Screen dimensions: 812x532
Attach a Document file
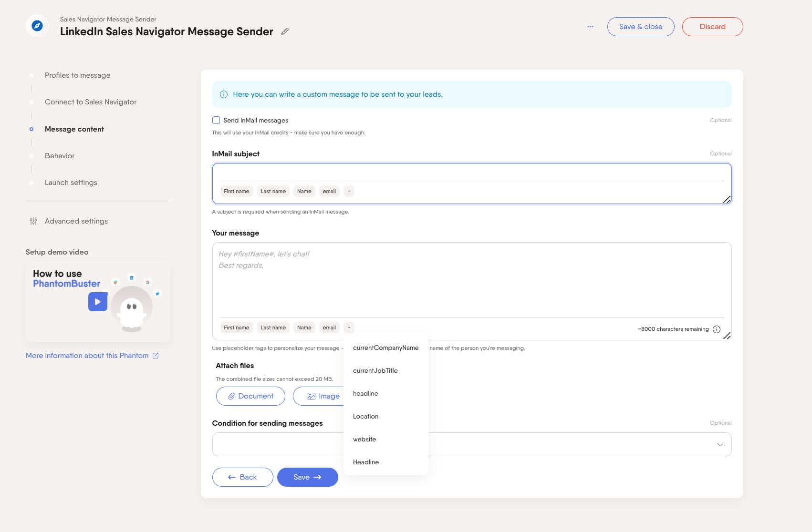click(250, 396)
